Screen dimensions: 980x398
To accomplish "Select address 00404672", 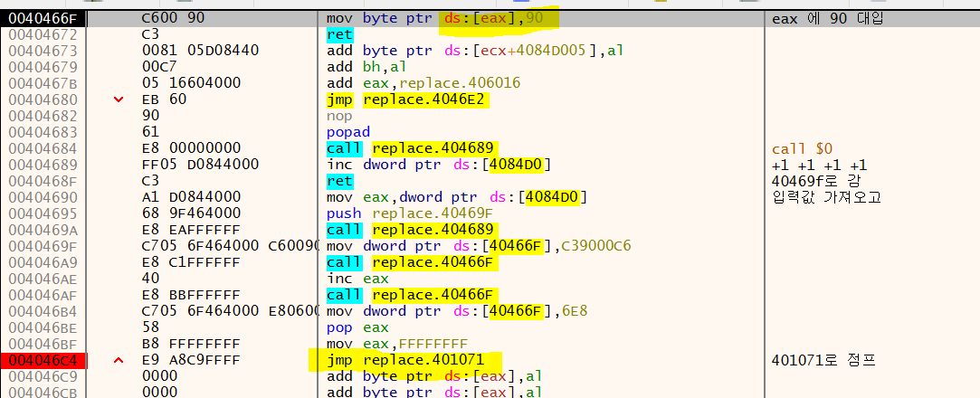I will coord(43,34).
